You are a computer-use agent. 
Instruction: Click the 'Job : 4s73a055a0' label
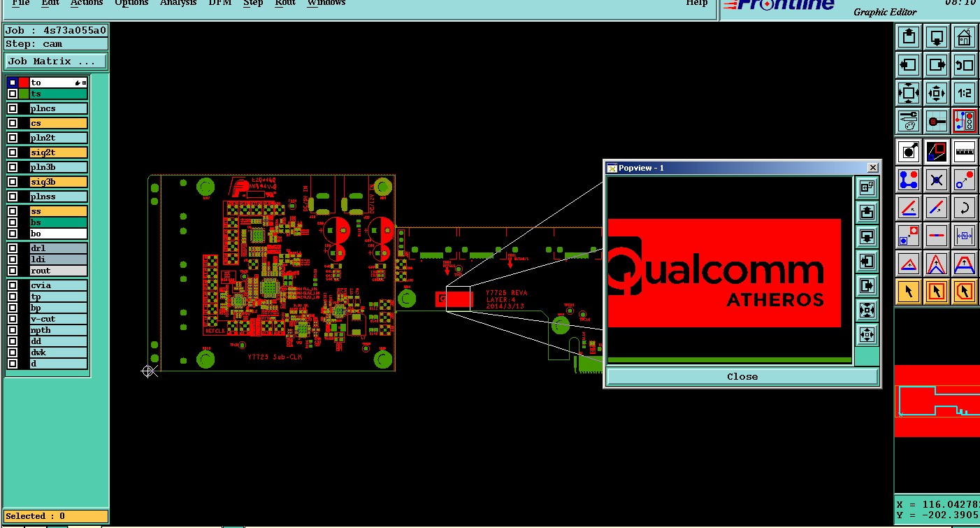click(x=56, y=30)
